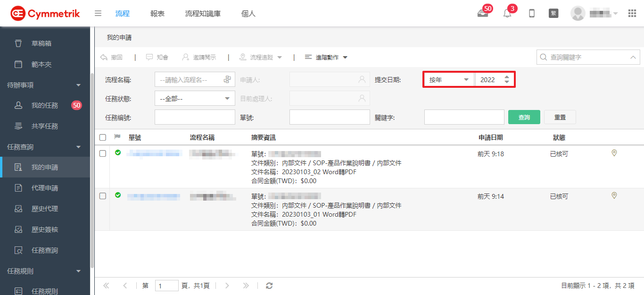
Task: Click the refresh icon in the pager
Action: (x=269, y=286)
